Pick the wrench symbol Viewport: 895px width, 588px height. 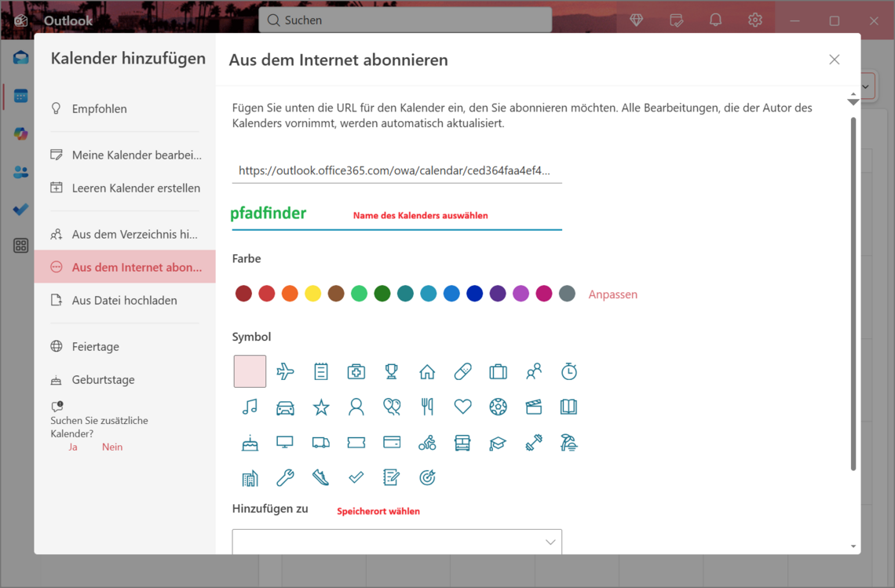click(285, 477)
